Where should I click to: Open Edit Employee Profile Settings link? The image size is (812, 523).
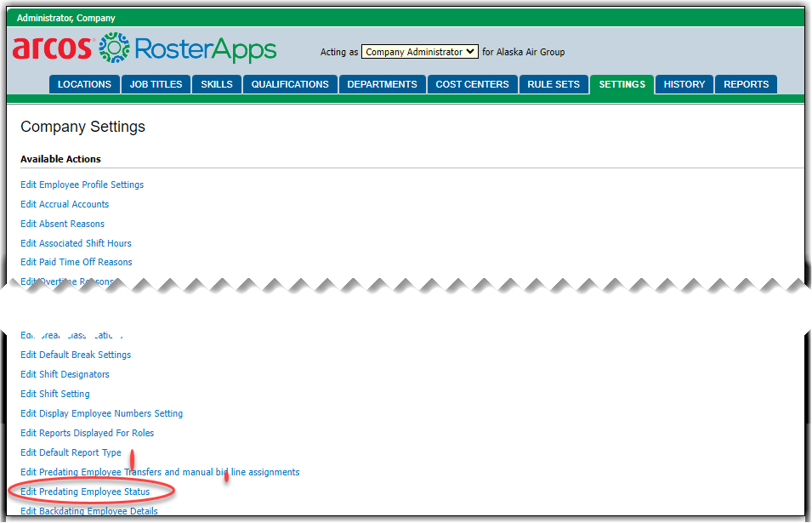point(82,185)
